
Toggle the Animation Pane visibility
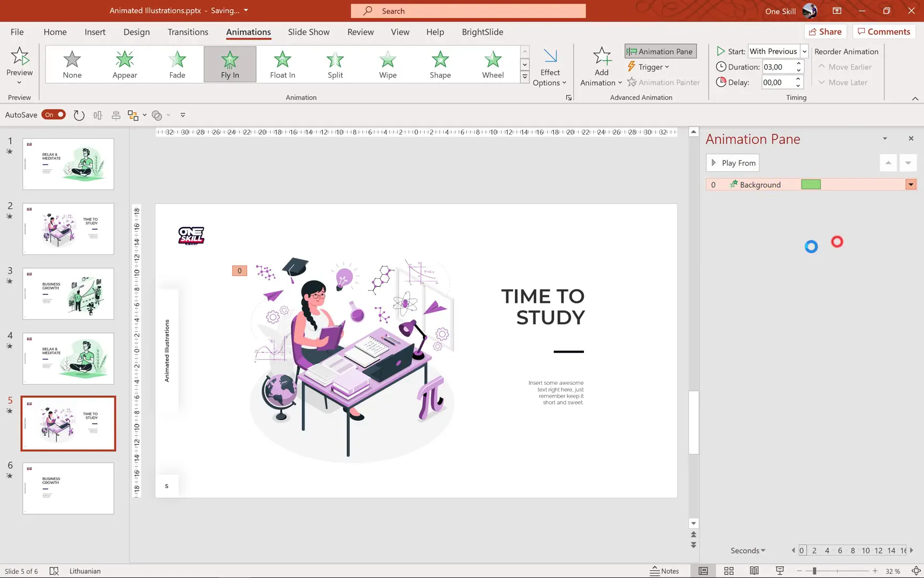click(660, 51)
